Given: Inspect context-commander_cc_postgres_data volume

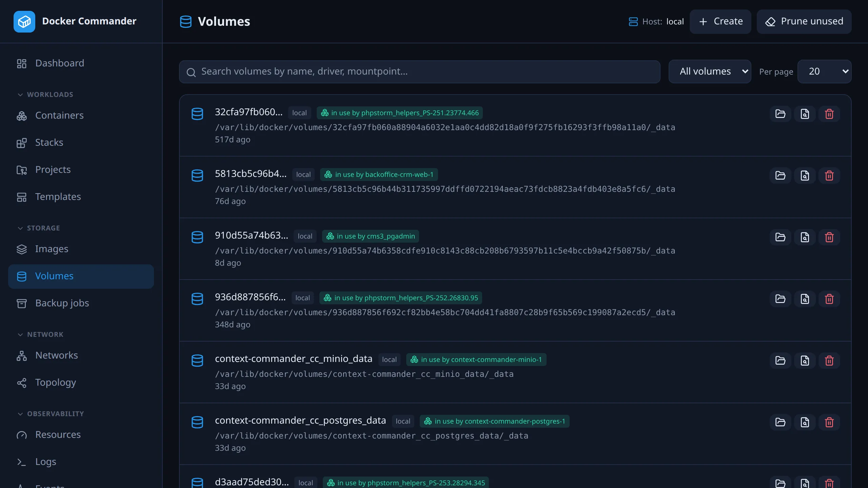Looking at the screenshot, I should (x=805, y=422).
